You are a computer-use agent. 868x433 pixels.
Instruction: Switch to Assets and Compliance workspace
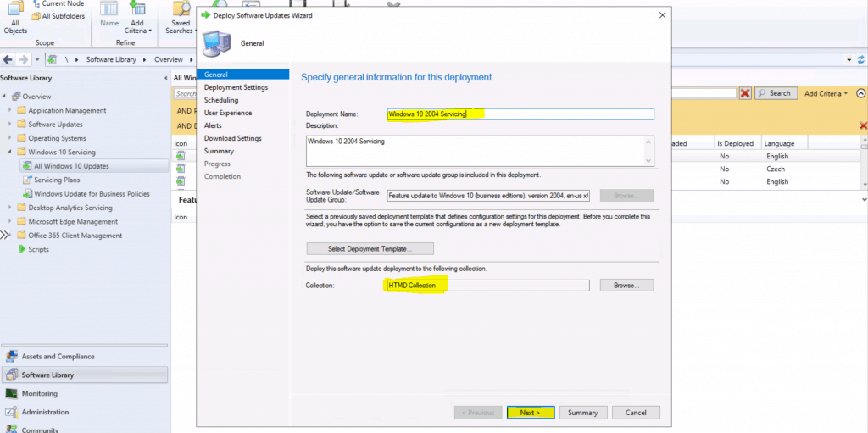coord(84,357)
